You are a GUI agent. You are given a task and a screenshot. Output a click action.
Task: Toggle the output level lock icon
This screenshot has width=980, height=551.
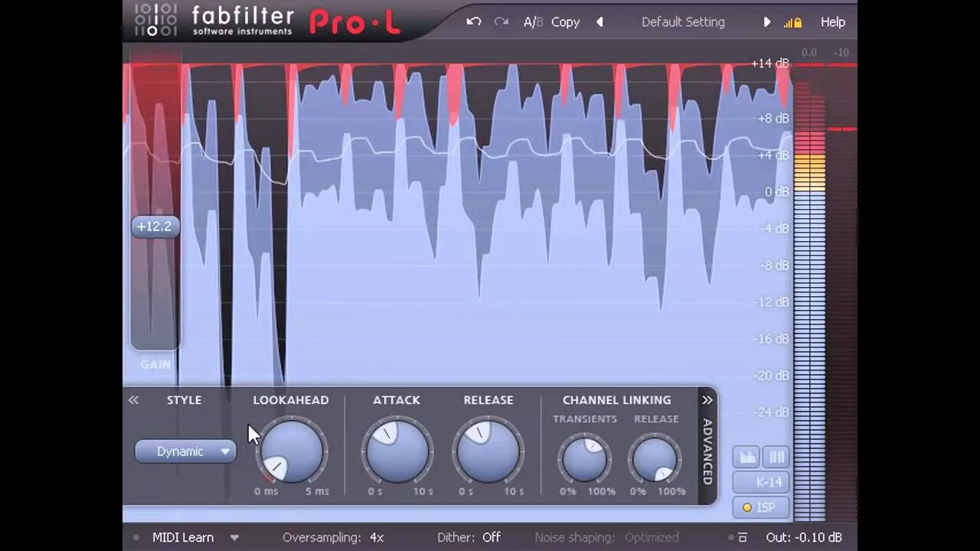792,22
